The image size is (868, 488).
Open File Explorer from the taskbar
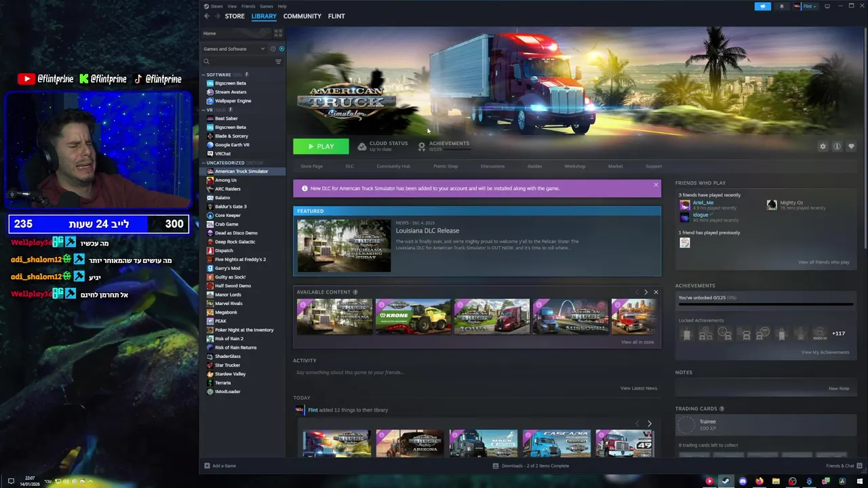click(776, 481)
